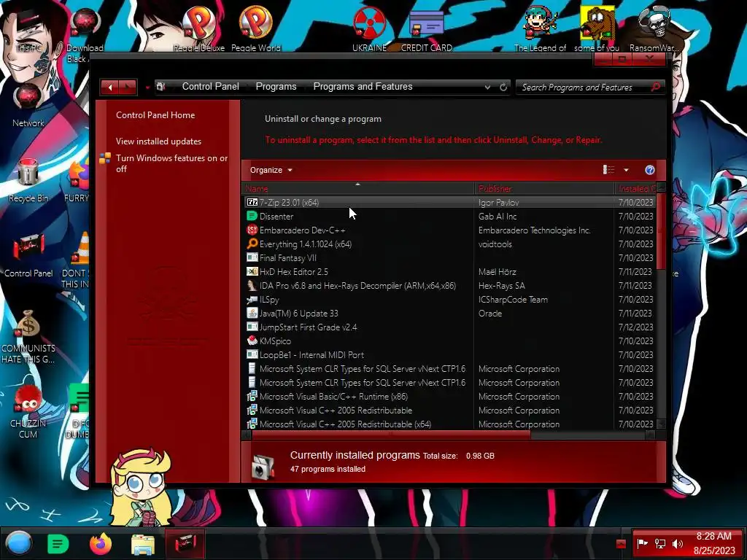Click the Action Center flag tray icon
The width and height of the screenshot is (747, 560).
coord(642,543)
